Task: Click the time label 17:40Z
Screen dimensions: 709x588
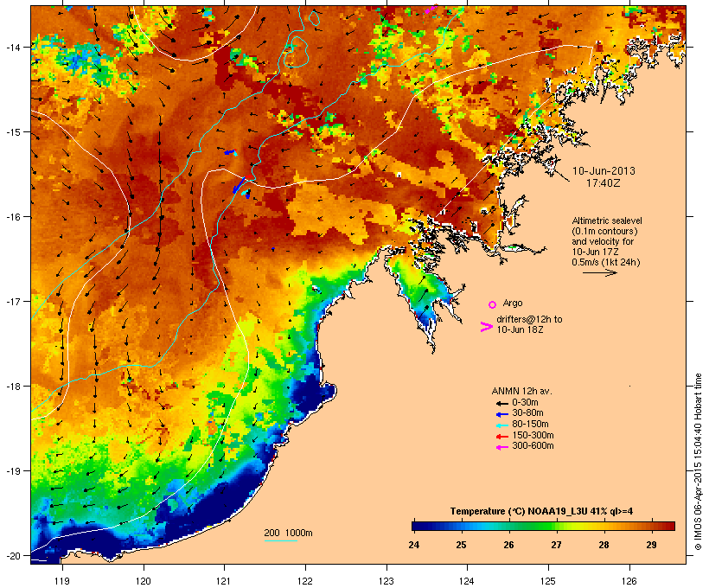Action: coord(604,183)
